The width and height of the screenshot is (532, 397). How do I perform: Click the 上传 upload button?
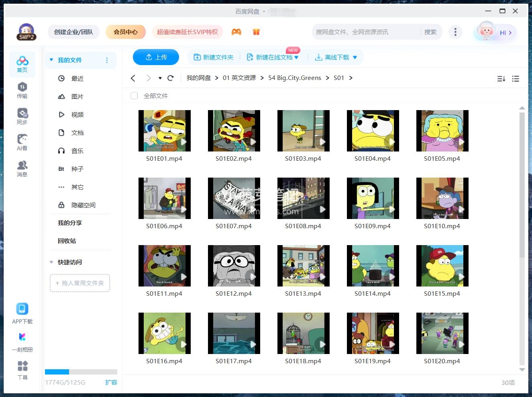point(156,57)
